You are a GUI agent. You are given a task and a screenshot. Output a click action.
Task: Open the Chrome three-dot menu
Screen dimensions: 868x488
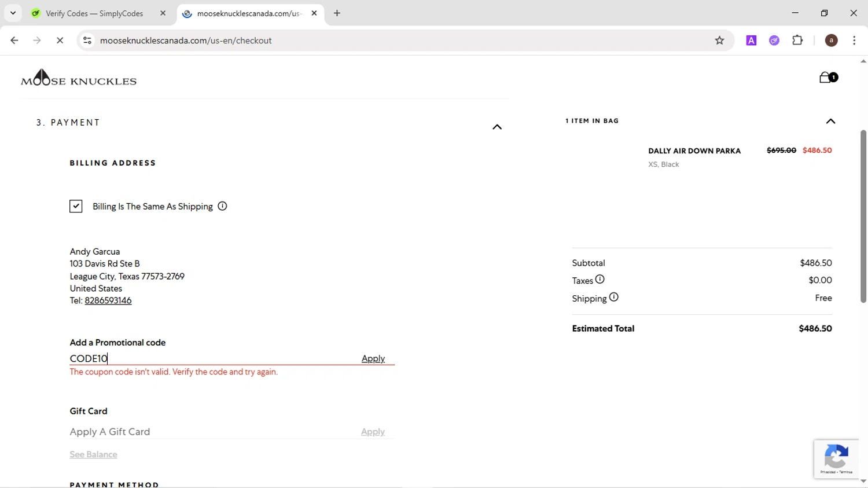click(x=854, y=41)
